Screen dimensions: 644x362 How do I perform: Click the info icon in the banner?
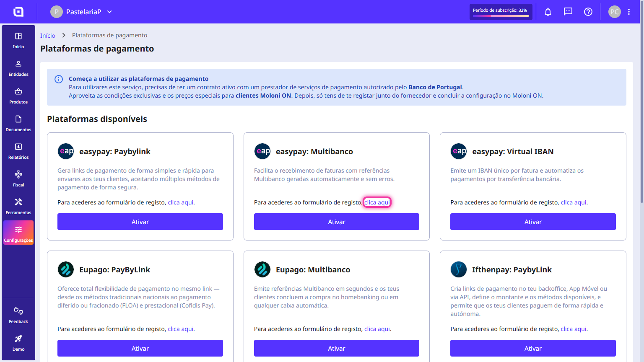click(x=59, y=79)
